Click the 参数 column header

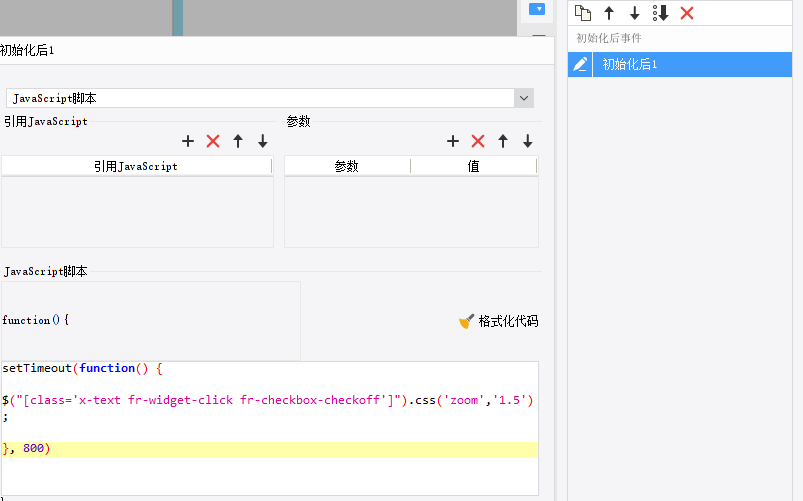pos(347,166)
